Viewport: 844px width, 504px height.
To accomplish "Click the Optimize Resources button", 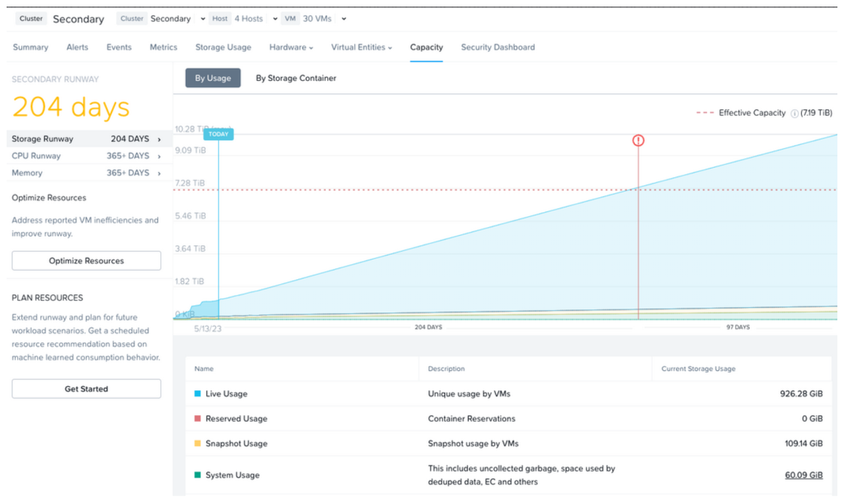I will click(86, 260).
